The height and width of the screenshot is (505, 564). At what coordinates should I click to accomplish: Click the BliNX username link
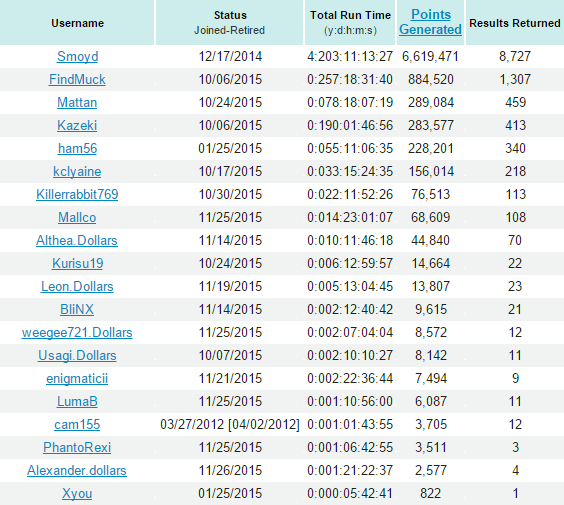pos(77,310)
